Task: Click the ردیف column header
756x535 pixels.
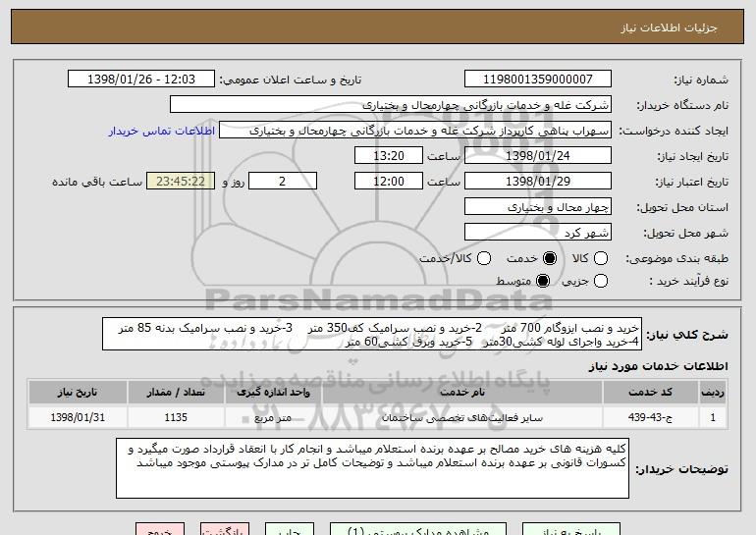Action: pos(713,393)
